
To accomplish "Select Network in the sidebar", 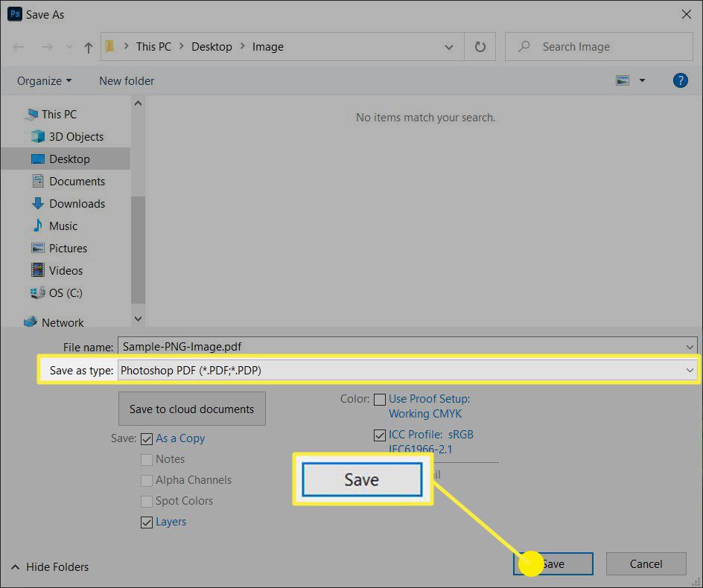I will pos(63,323).
